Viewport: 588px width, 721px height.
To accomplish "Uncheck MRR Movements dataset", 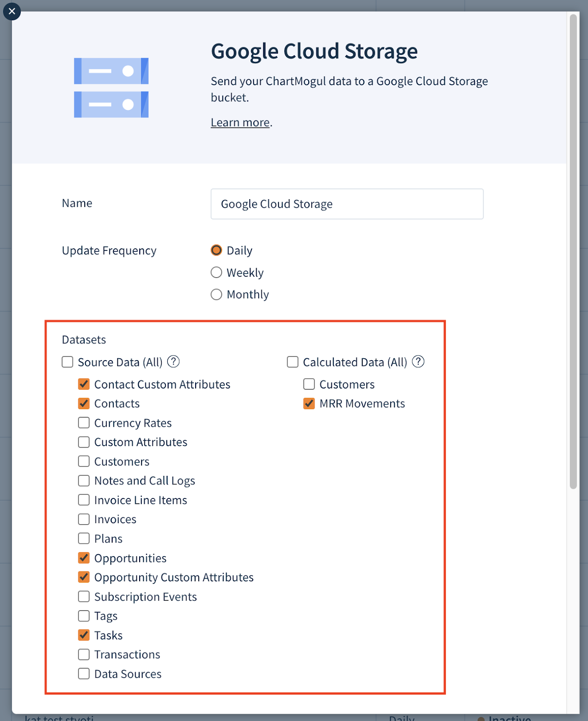I will (309, 403).
